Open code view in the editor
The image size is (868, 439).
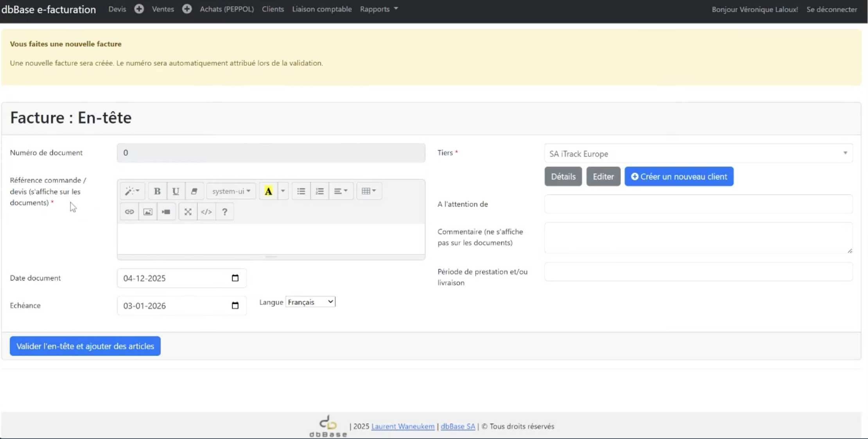click(206, 212)
